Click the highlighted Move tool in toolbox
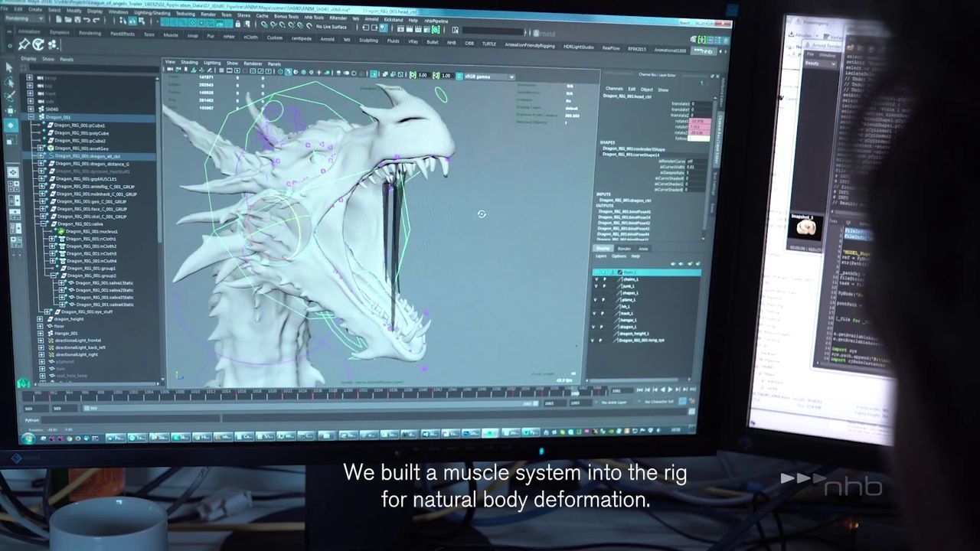This screenshot has height=551, width=980. (x=11, y=125)
